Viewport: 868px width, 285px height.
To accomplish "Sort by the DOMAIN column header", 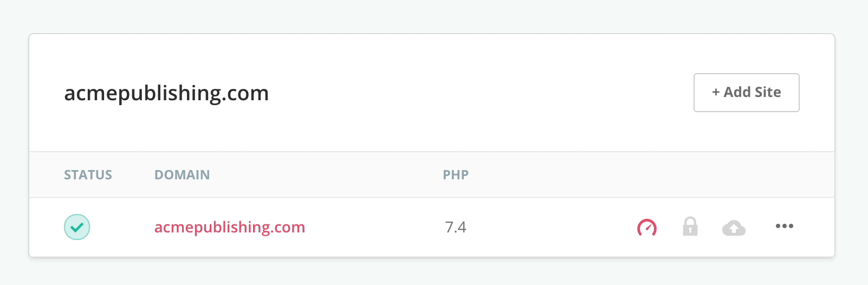I will click(182, 175).
